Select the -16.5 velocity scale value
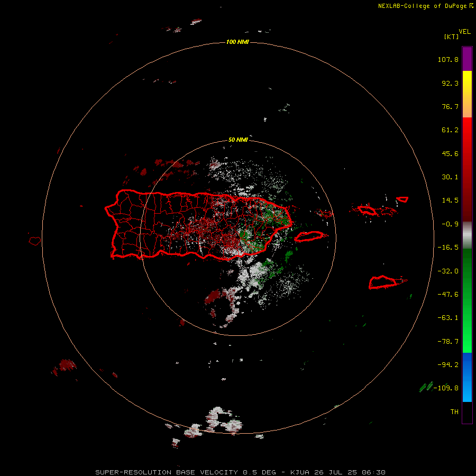Image resolution: width=476 pixels, height=476 pixels. click(448, 248)
